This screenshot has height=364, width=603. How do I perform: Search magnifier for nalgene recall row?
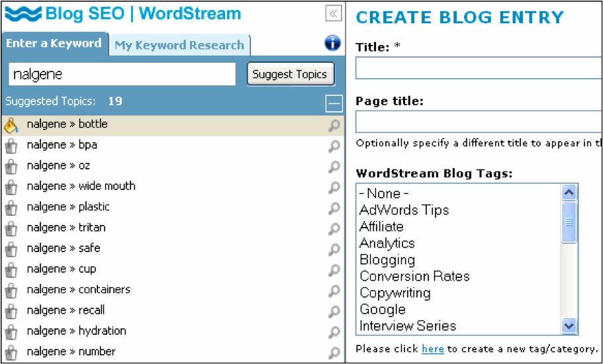(x=334, y=312)
